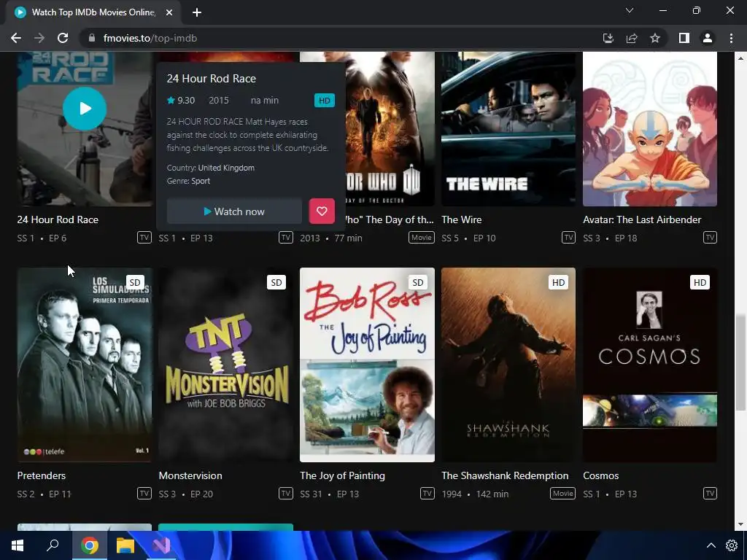Click The Wire title link
Viewport: 747px width, 560px height.
click(462, 219)
